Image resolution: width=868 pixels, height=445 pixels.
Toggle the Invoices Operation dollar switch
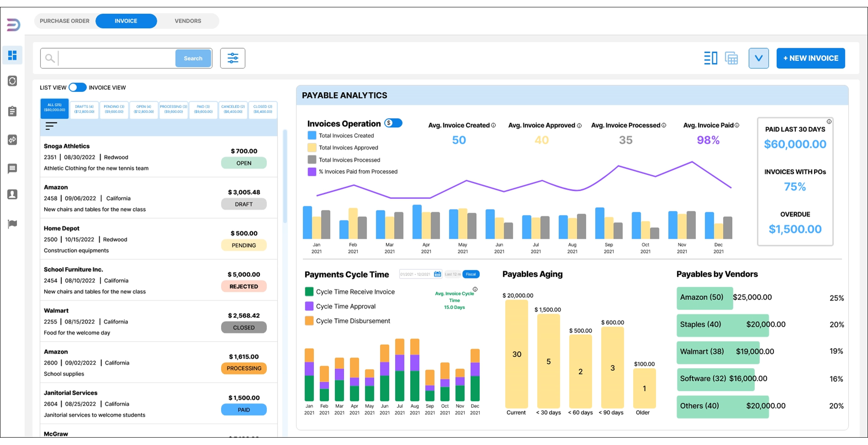[393, 123]
